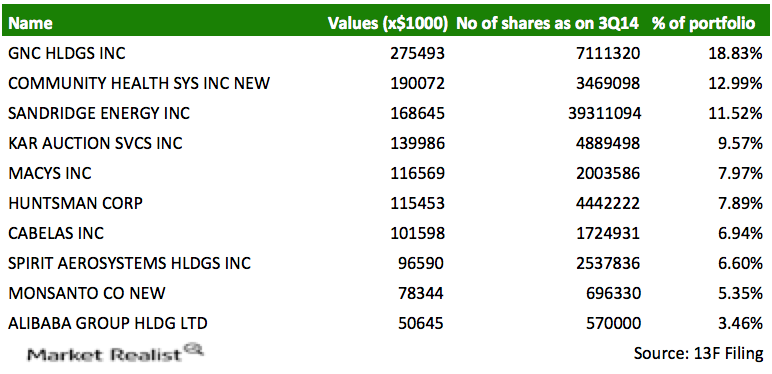Select the 275493 value for GNC
The image size is (772, 374).
click(x=417, y=53)
